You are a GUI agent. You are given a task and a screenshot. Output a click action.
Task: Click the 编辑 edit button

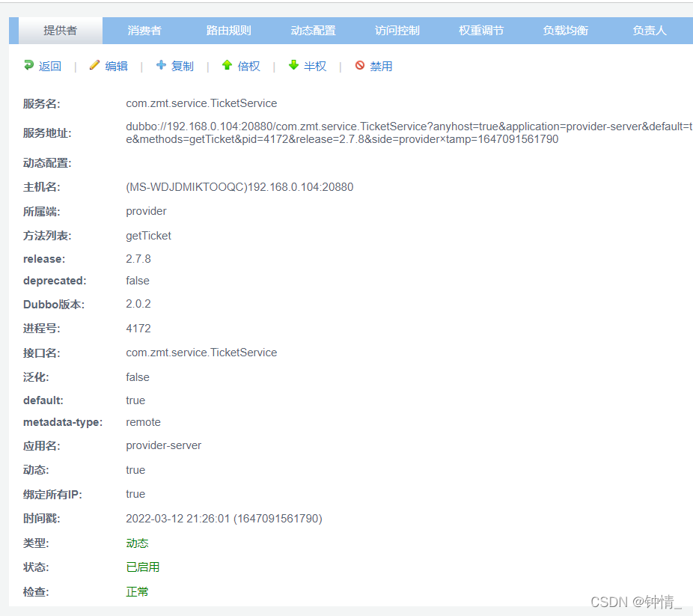tap(115, 66)
